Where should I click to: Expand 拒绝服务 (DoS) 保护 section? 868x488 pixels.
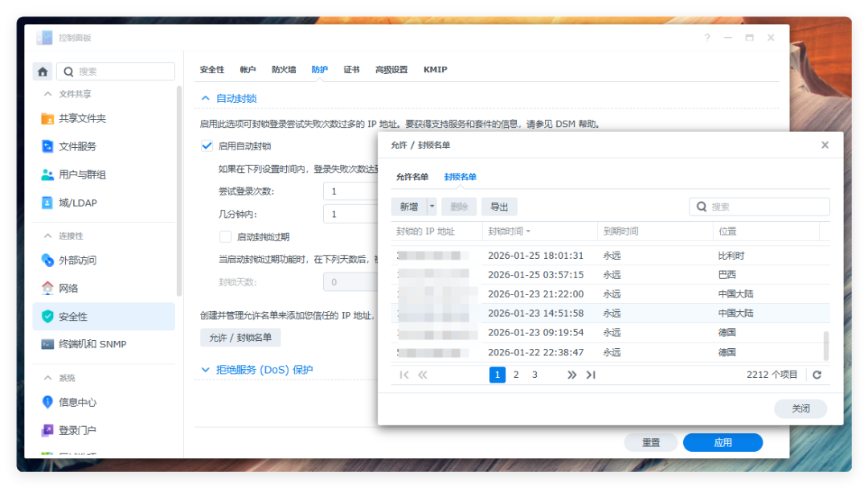[206, 370]
